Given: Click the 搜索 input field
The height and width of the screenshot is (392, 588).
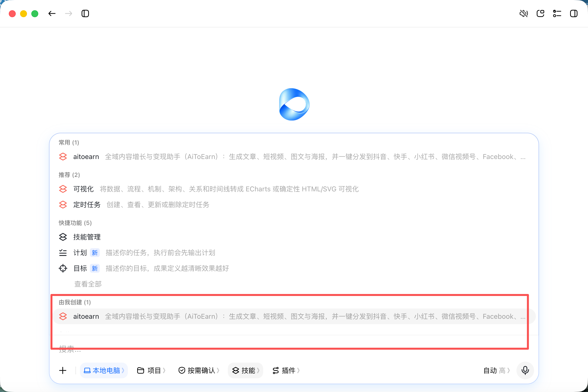Looking at the screenshot, I should 294,349.
